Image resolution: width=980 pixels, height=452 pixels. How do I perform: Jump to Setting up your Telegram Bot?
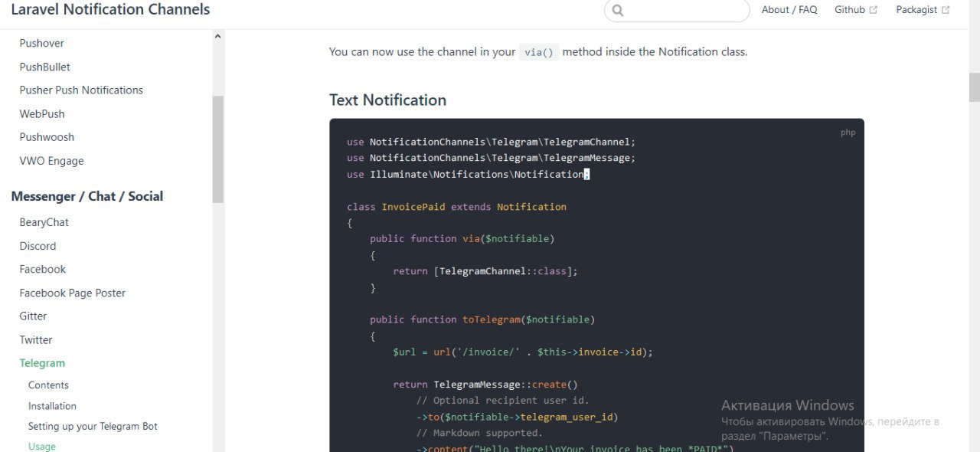pos(93,426)
